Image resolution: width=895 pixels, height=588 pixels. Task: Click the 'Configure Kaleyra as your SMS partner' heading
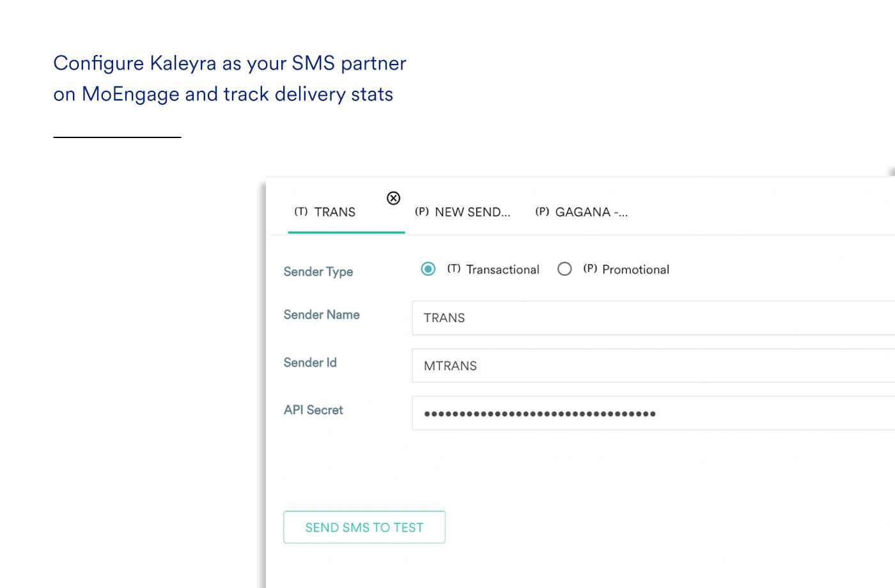click(x=230, y=63)
